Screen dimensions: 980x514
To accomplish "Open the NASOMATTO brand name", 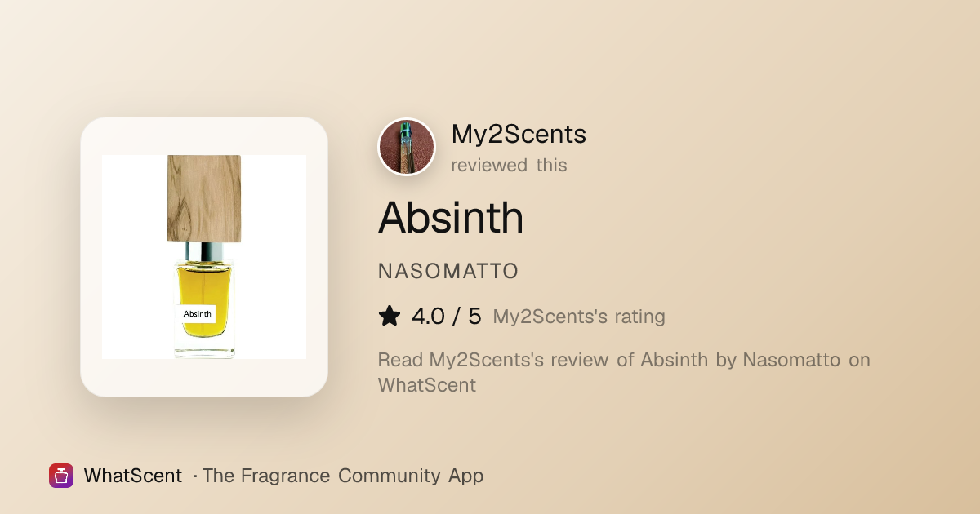I will [x=448, y=272].
